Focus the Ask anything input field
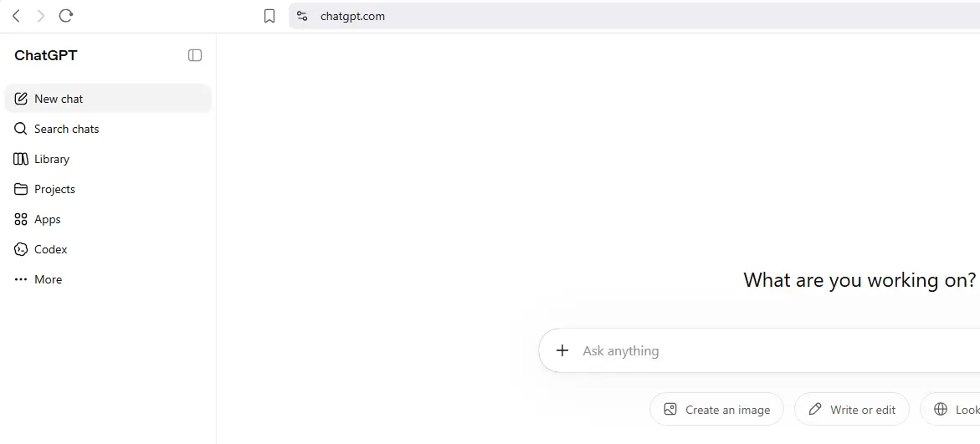The height and width of the screenshot is (444, 980). pyautogui.click(x=775, y=351)
